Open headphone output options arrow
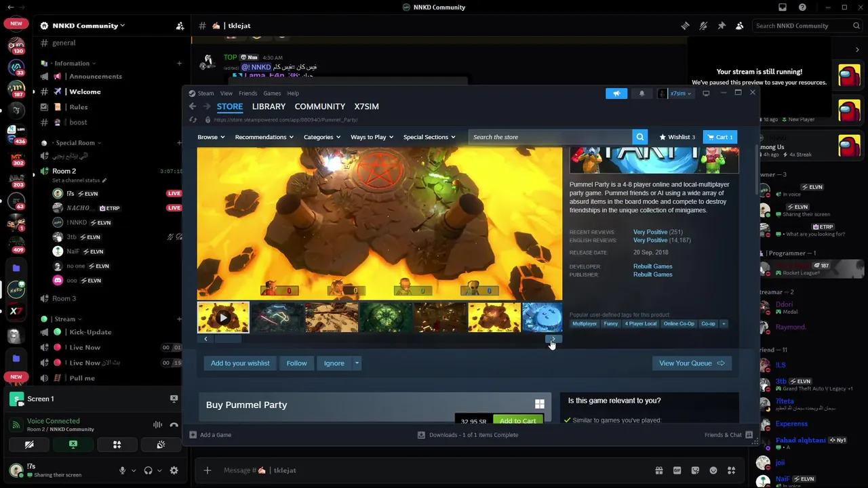This screenshot has width=868, height=488. 159,470
